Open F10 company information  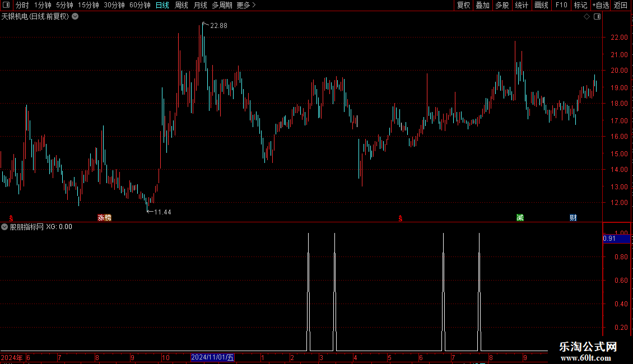tap(561, 5)
